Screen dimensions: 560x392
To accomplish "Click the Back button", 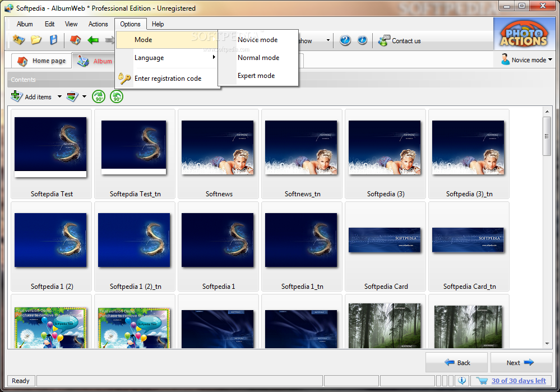I will tap(456, 362).
